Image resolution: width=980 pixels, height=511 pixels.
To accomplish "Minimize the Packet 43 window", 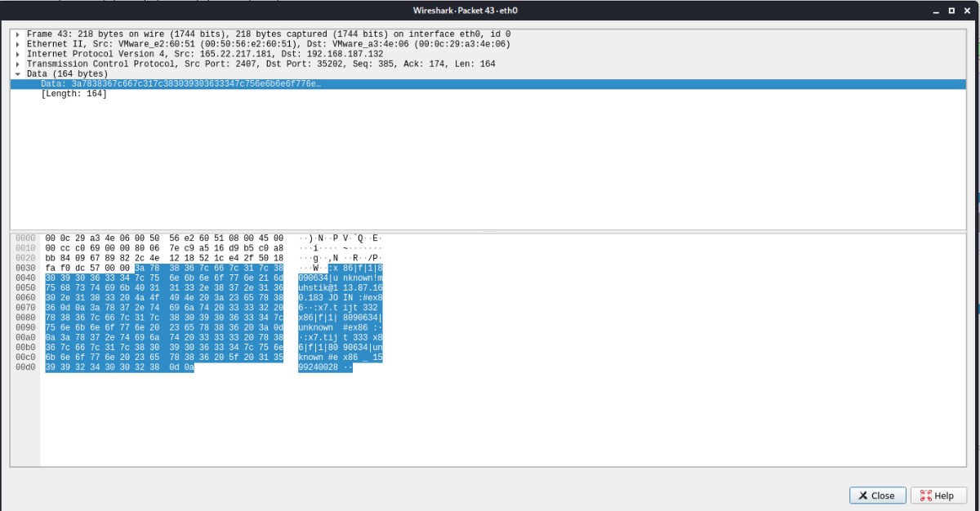I will pyautogui.click(x=937, y=11).
